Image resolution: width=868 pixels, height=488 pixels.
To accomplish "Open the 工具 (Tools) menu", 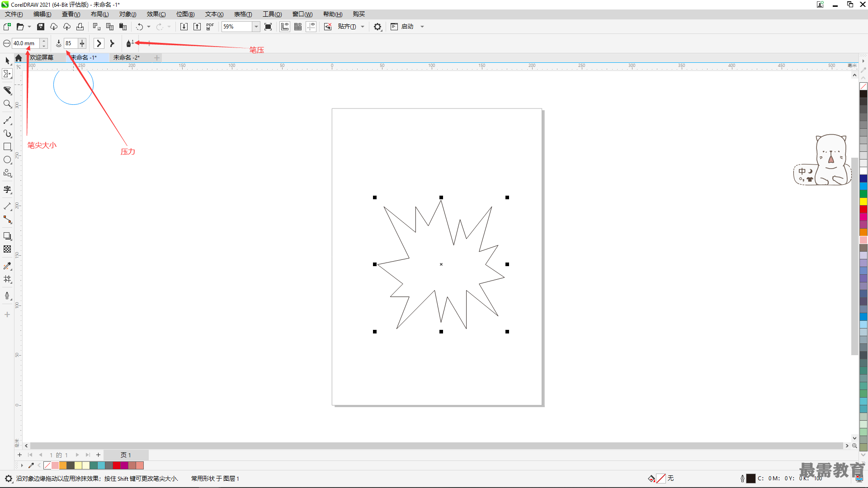I will point(272,14).
